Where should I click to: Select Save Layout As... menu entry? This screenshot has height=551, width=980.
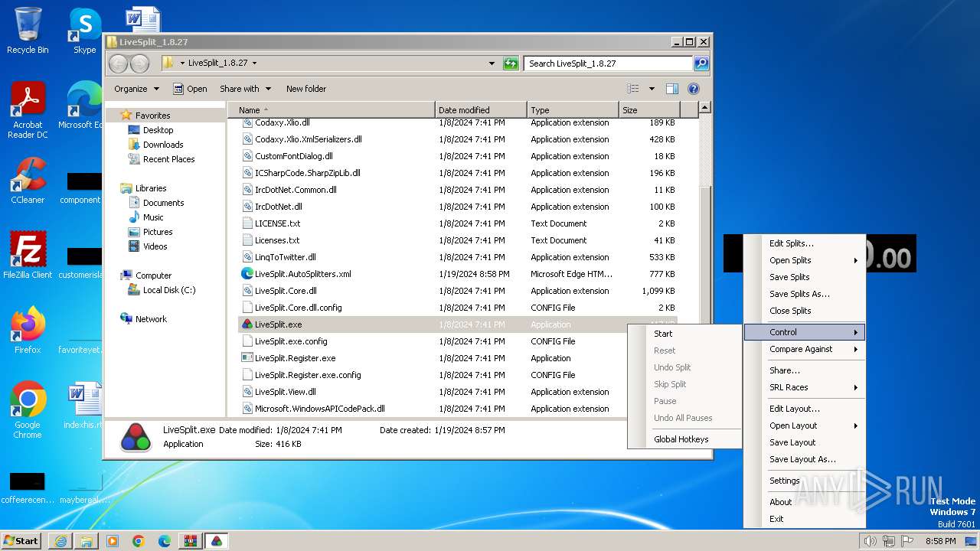tap(804, 459)
